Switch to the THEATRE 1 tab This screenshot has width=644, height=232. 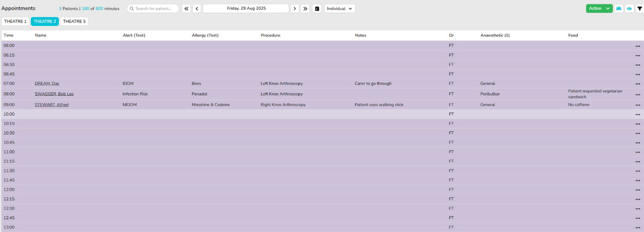click(15, 22)
